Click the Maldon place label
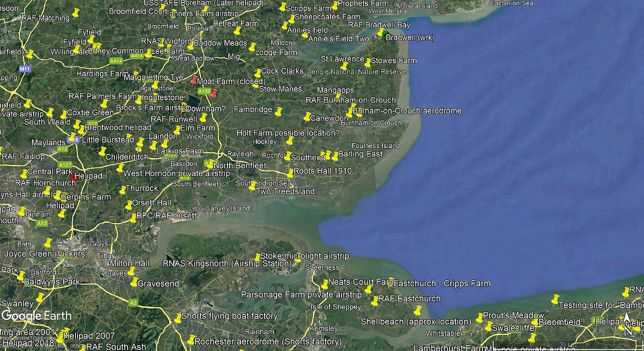Image resolution: width=644 pixels, height=351 pixels. point(281,43)
